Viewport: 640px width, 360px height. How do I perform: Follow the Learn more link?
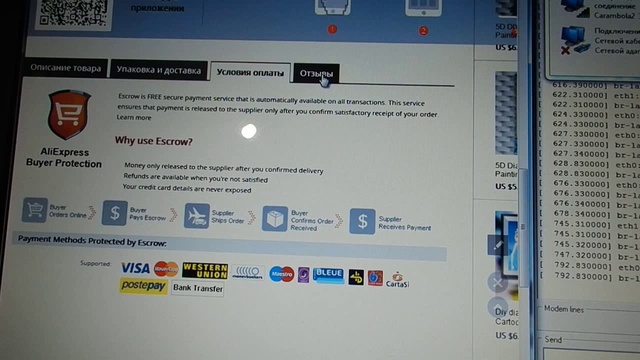tap(134, 118)
